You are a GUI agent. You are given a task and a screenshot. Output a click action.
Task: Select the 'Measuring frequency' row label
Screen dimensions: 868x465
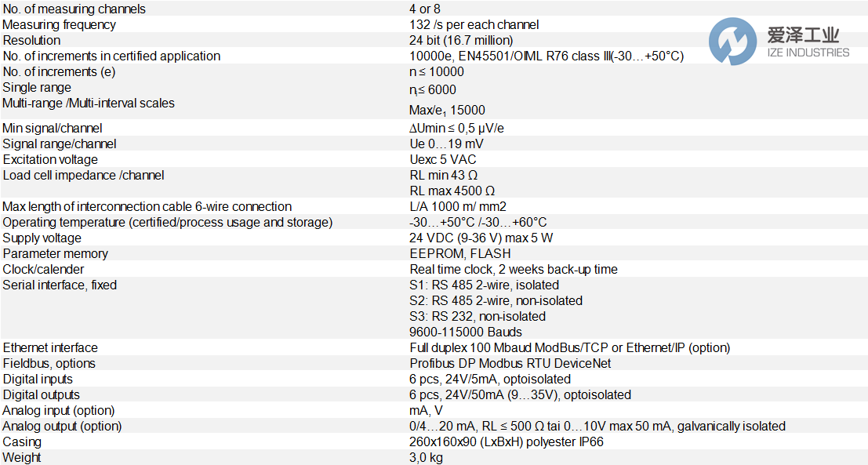pyautogui.click(x=59, y=24)
